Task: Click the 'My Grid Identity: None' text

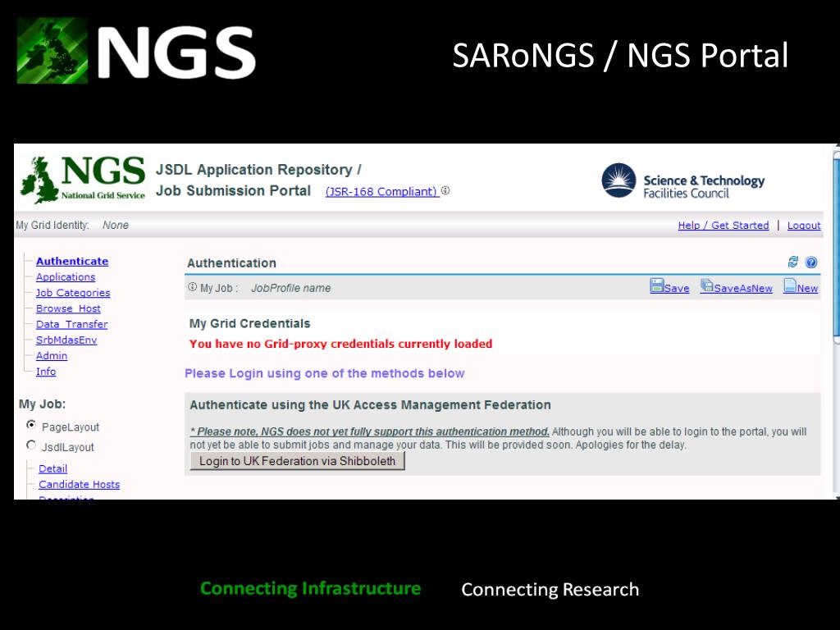Action: 72,225
